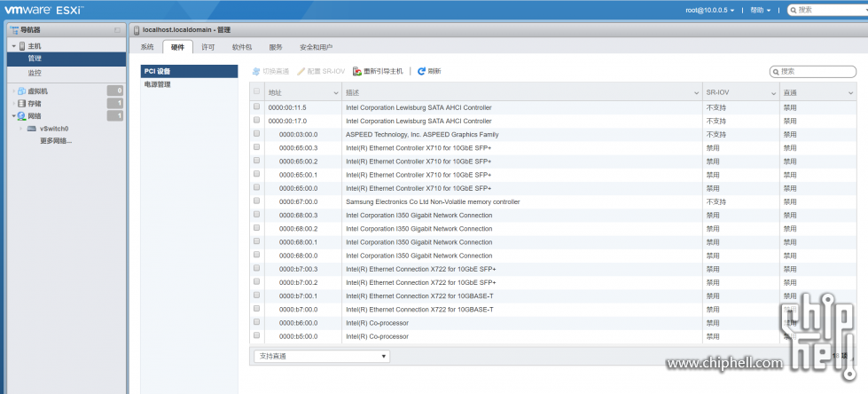This screenshot has height=394, width=868.
Task: Click the host icon beside localhost.localdomain title
Action: (x=137, y=30)
